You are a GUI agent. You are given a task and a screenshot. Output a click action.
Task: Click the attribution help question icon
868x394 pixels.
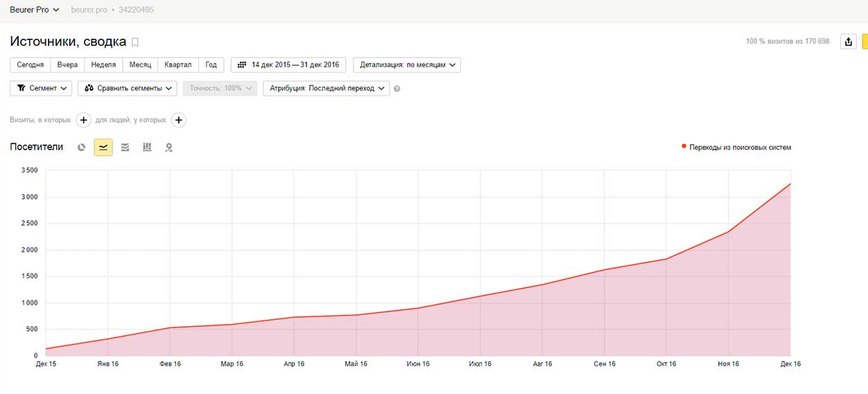pos(397,89)
